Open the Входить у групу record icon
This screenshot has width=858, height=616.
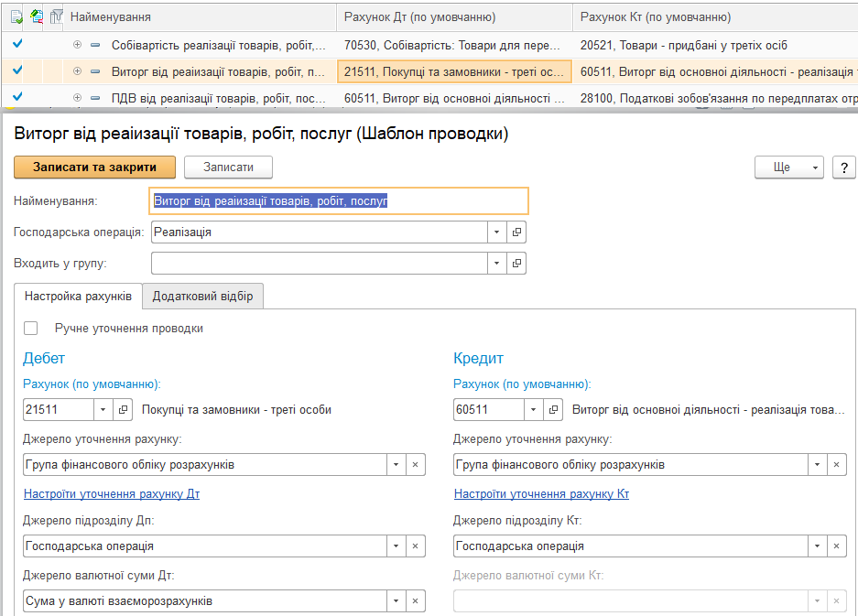[517, 264]
